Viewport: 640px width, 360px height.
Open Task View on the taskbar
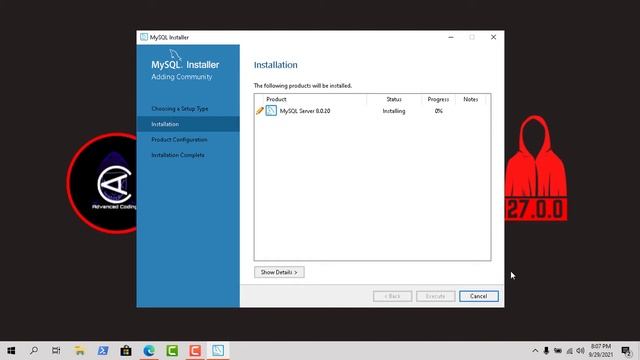pos(56,351)
